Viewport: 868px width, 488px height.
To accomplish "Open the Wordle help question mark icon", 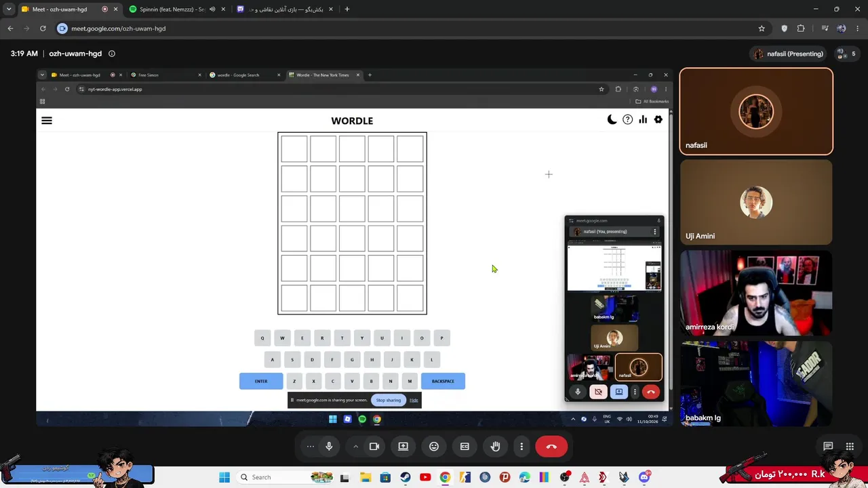I will pos(628,120).
